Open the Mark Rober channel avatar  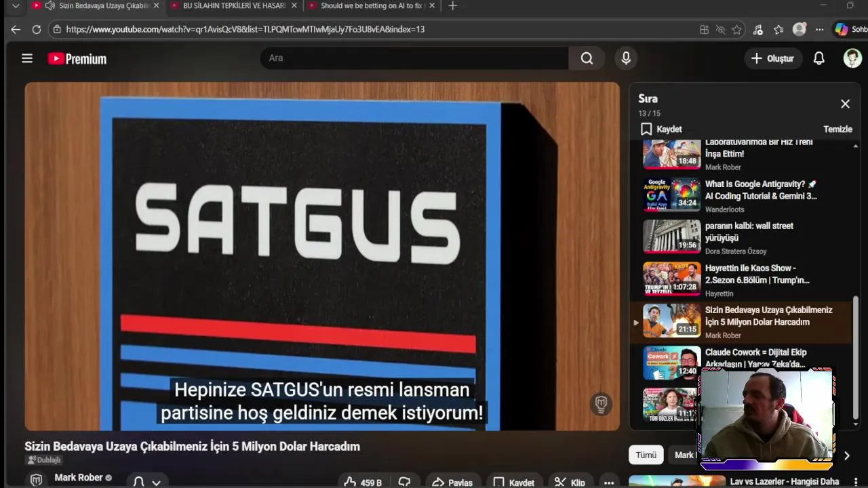pyautogui.click(x=37, y=479)
